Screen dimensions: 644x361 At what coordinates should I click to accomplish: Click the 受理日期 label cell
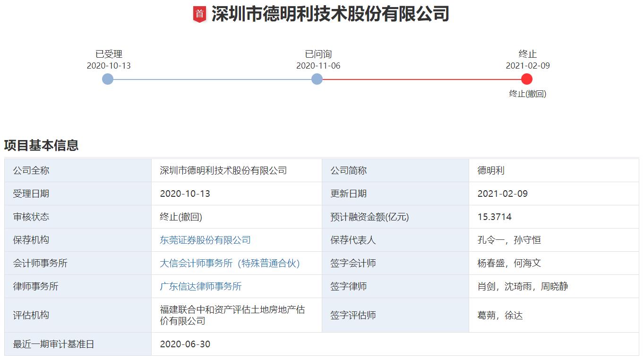pyautogui.click(x=78, y=194)
